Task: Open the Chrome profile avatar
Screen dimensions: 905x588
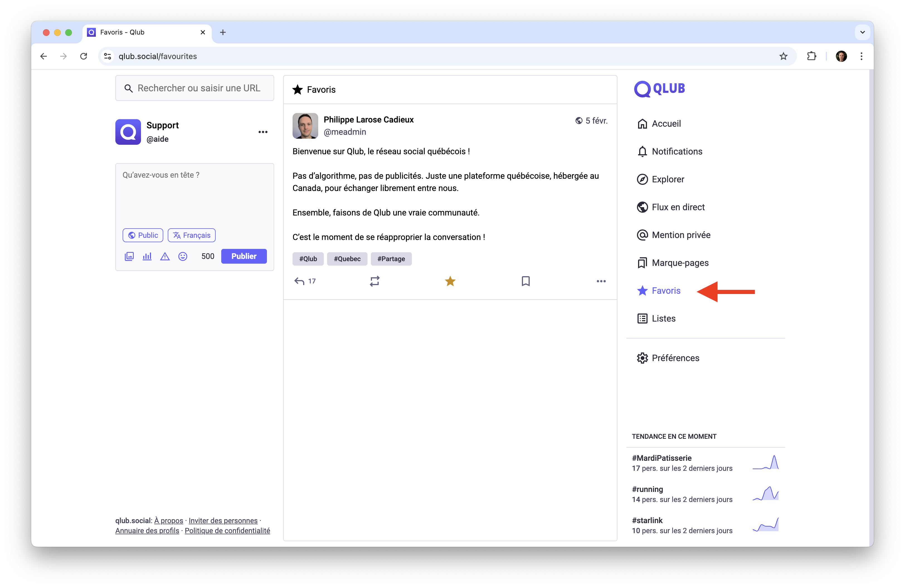Action: pos(841,56)
